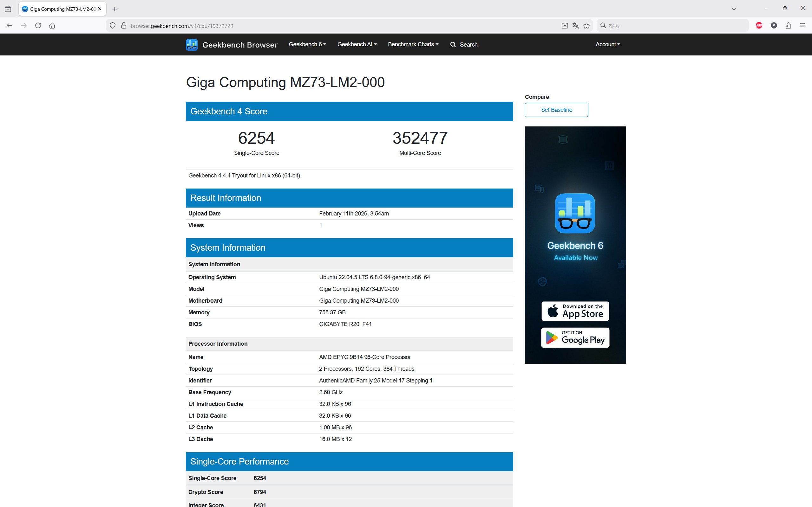Viewport: 812px width, 507px height.
Task: Click the translate page icon
Action: (x=575, y=25)
